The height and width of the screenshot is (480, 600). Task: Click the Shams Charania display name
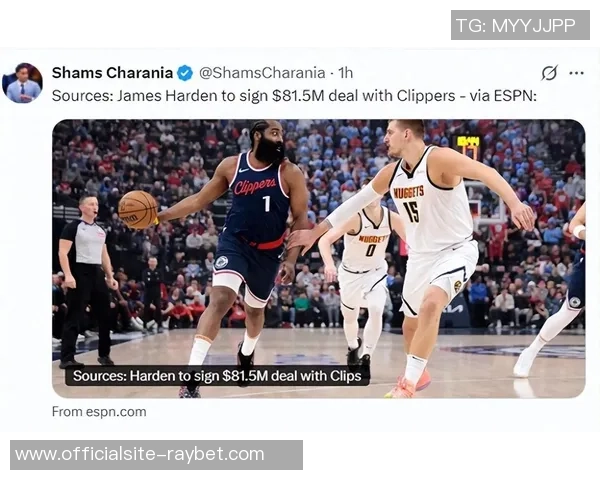112,73
